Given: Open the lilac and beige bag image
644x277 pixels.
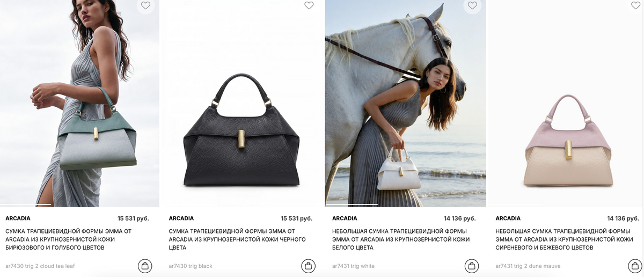Looking at the screenshot, I should [568, 103].
